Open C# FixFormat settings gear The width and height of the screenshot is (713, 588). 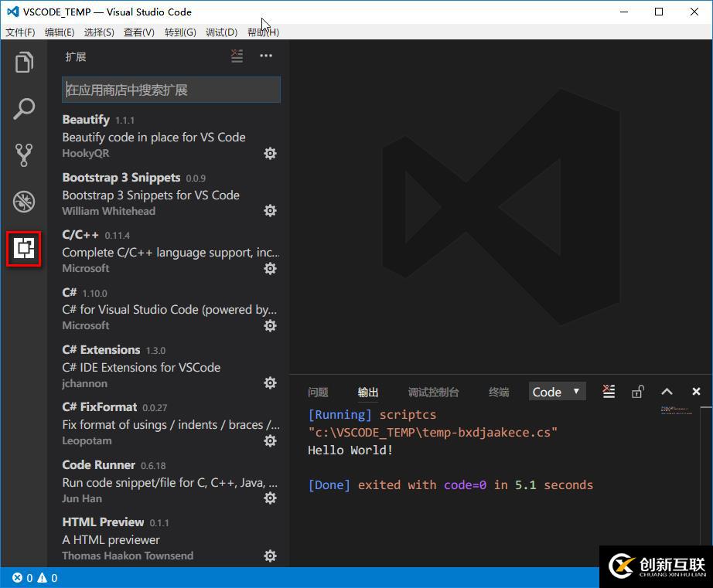click(x=270, y=440)
